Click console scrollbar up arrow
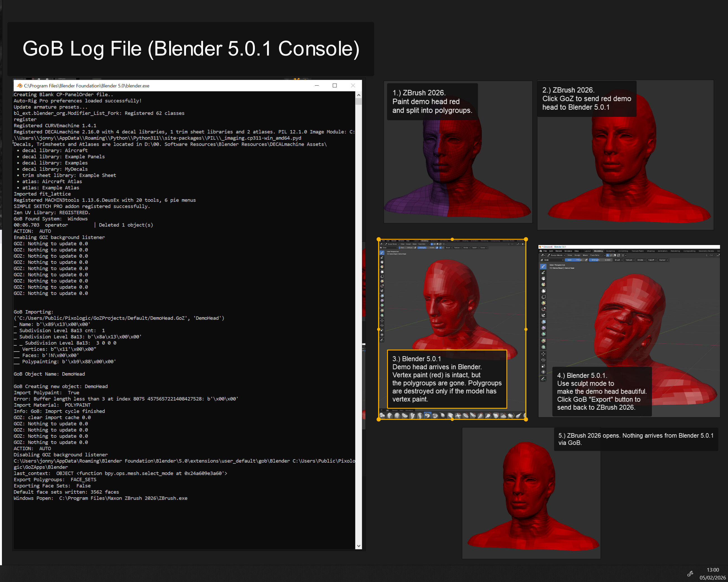728x582 pixels. [359, 95]
